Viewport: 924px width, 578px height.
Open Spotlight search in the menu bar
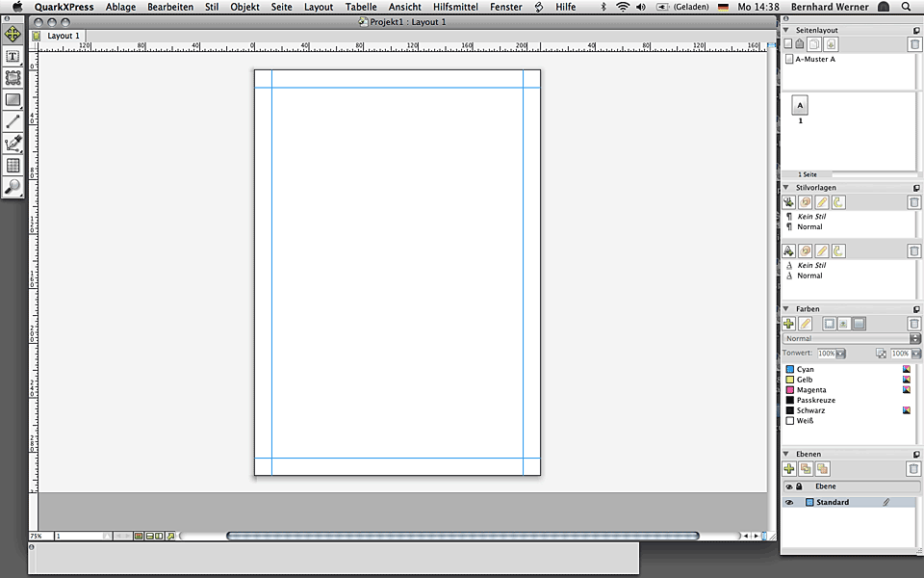[907, 7]
